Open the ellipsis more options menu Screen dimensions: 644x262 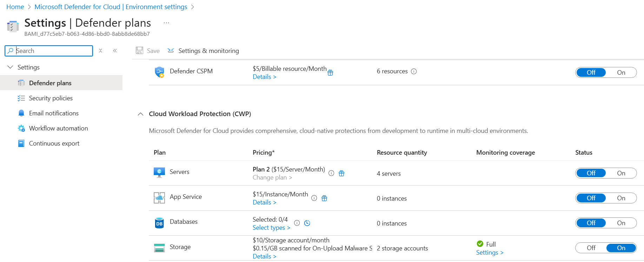click(166, 23)
